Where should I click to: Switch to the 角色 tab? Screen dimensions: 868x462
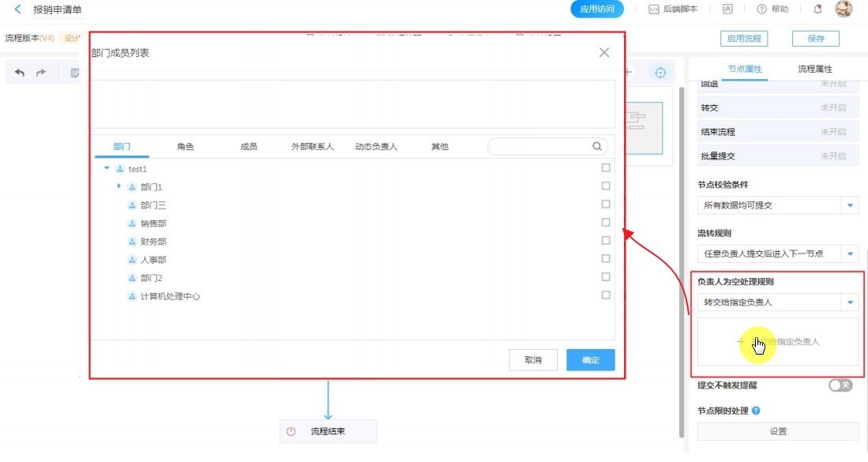pos(186,147)
